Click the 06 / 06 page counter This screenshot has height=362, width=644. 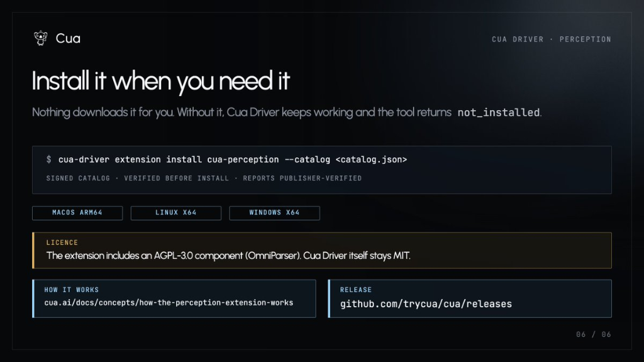point(594,334)
